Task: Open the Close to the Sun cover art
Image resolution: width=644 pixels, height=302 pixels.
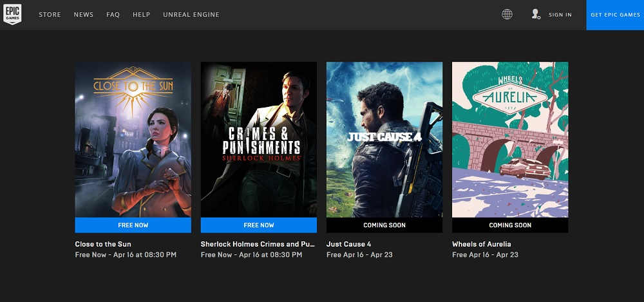Action: coord(133,140)
